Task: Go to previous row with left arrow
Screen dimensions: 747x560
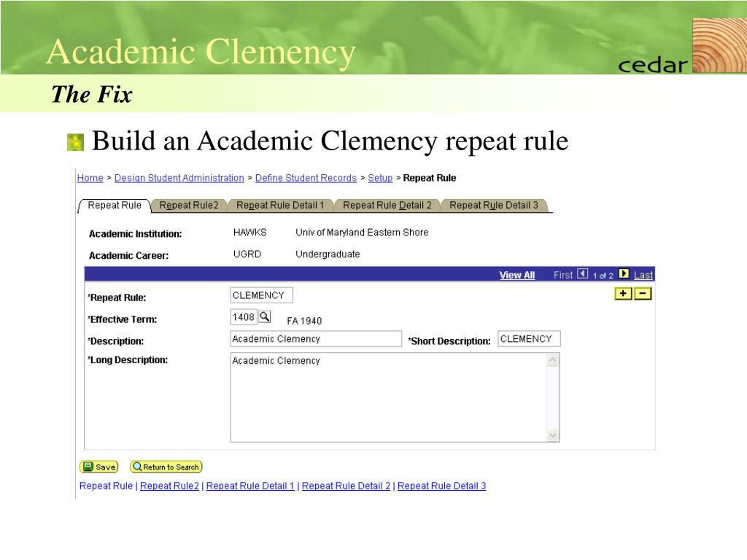Action: (x=583, y=274)
